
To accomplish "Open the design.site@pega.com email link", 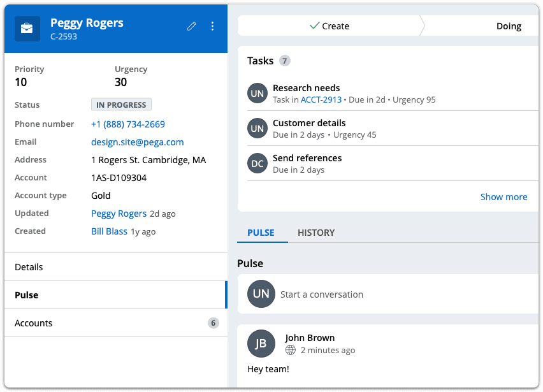I will pyautogui.click(x=138, y=142).
